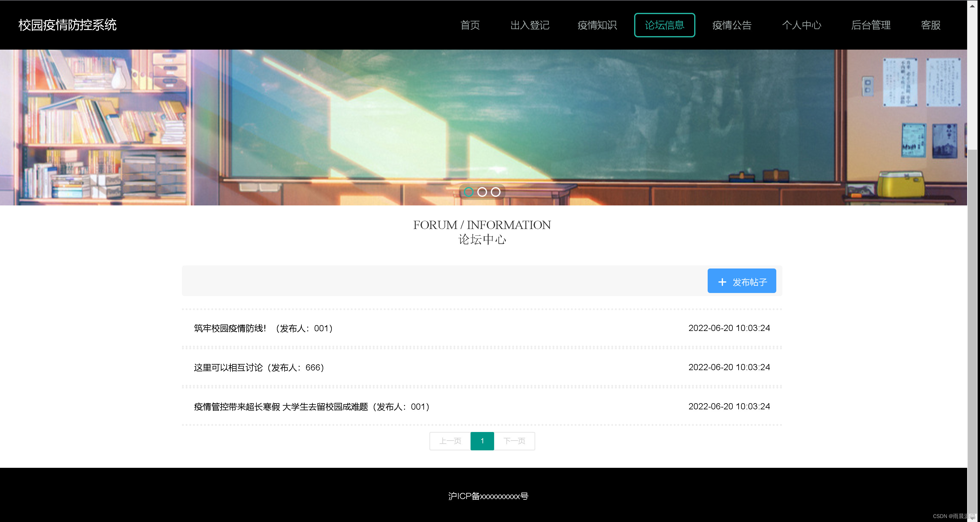
Task: Select the third carousel indicator dot
Action: pyautogui.click(x=495, y=192)
